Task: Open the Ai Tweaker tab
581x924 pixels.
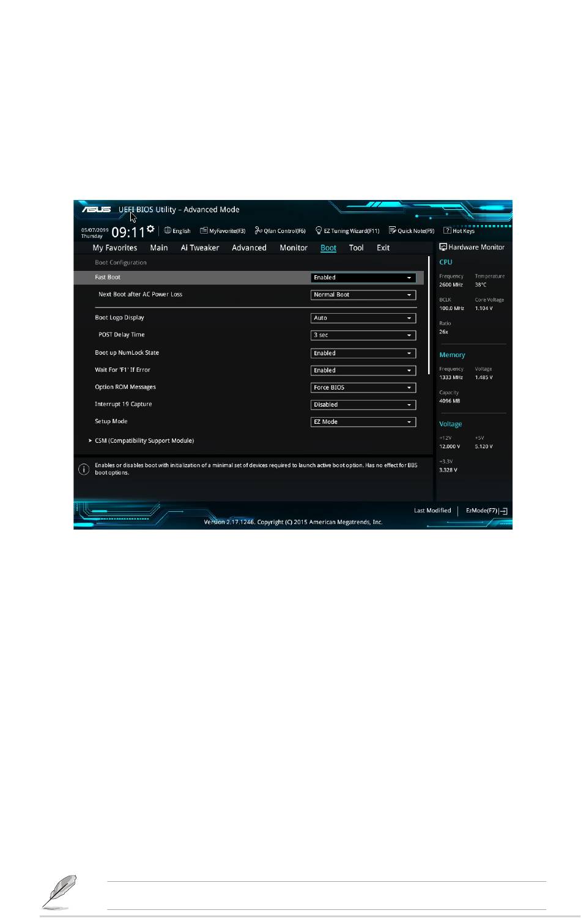Action: [200, 248]
